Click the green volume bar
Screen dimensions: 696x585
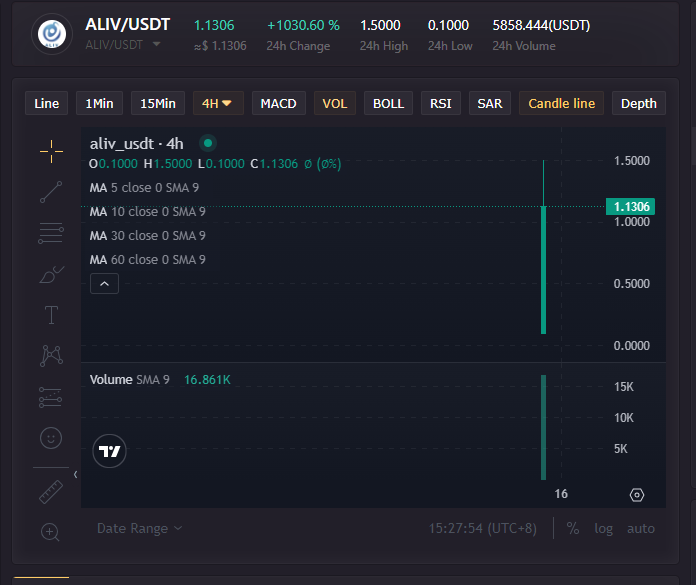(x=543, y=427)
